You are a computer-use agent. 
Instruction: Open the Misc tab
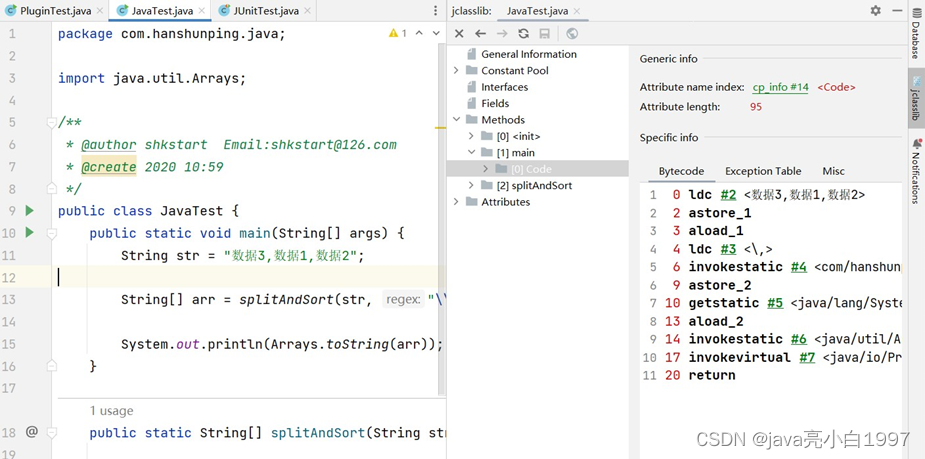point(834,171)
